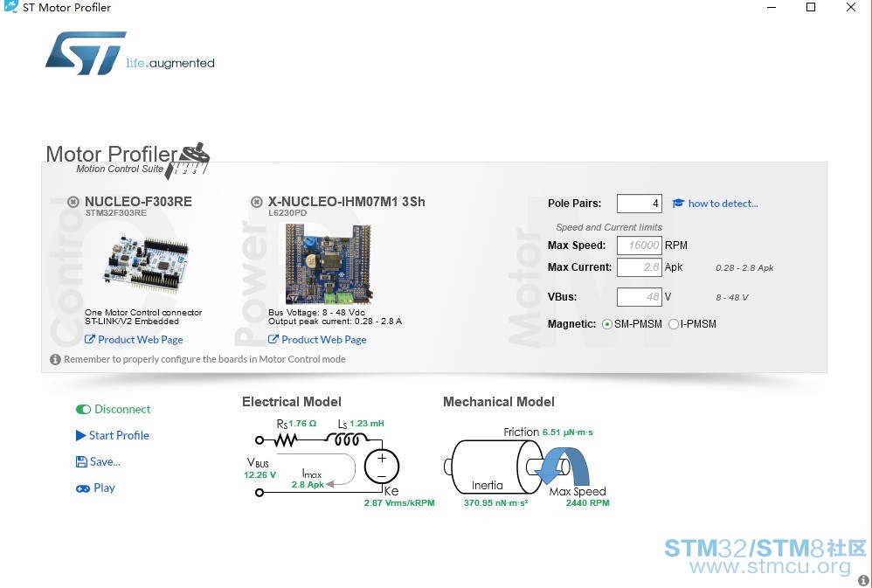Click the 'Electrical Model' heading

click(x=292, y=402)
